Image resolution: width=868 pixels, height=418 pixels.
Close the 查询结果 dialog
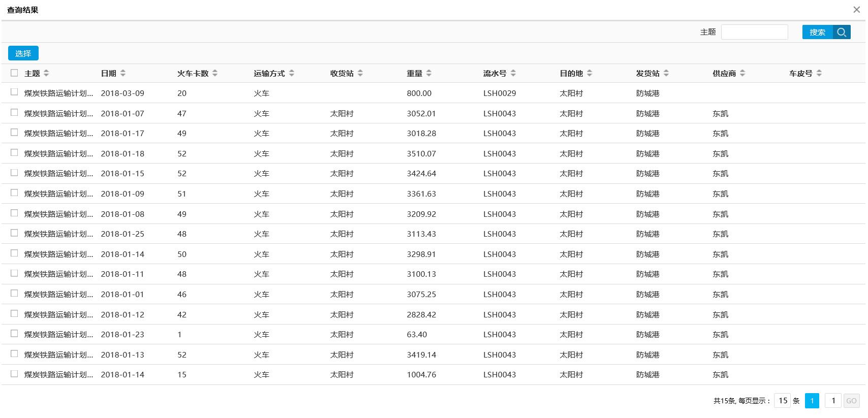(x=857, y=10)
